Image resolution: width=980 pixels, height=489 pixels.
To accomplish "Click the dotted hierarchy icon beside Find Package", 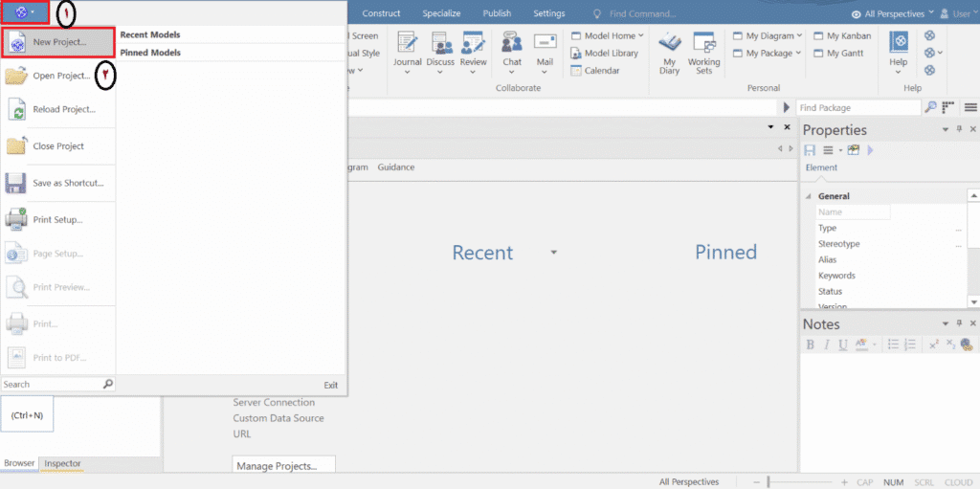I will coord(948,107).
